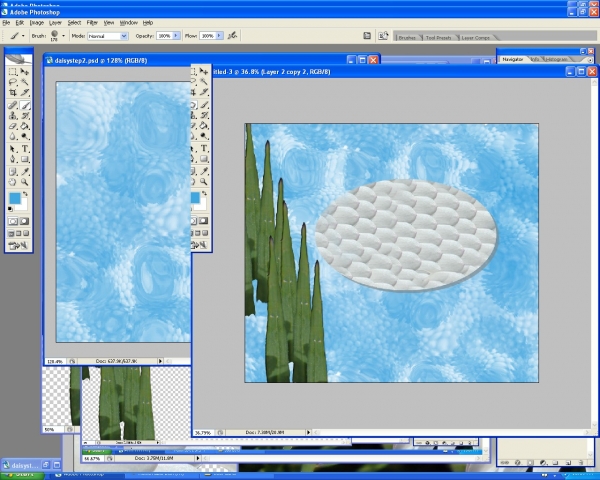600x480 pixels.
Task: Select the Eyedropper tool in main toolbox
Action: [24, 171]
